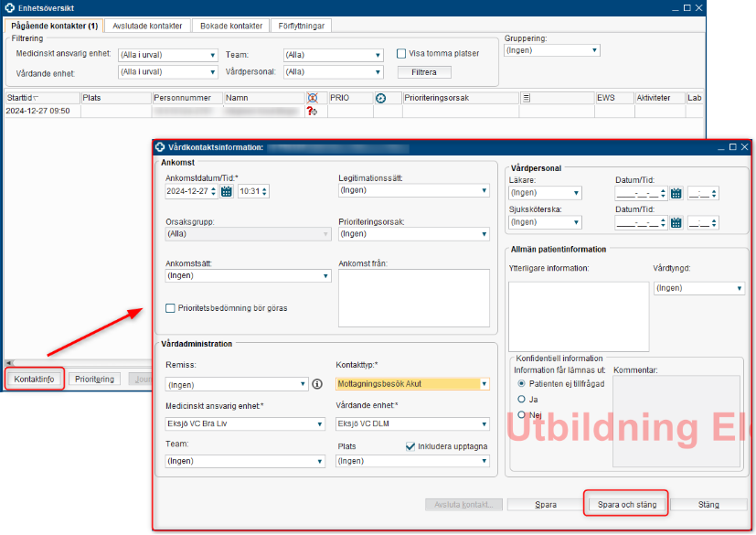Uncheck Inkludera upptagna checkbox
Viewport: 756px width, 535px height.
(410, 446)
